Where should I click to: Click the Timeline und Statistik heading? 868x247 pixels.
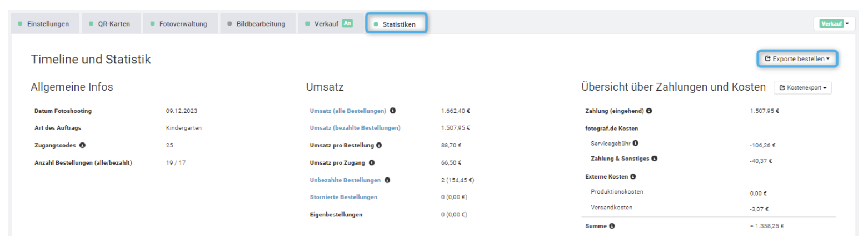[x=91, y=59]
